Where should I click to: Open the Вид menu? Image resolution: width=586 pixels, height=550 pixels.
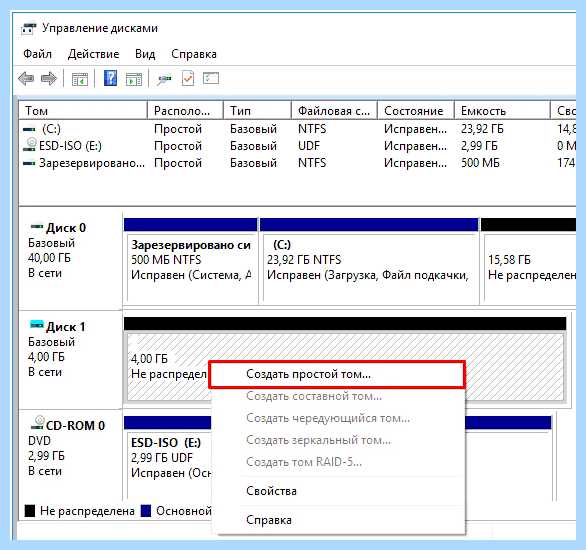pyautogui.click(x=145, y=54)
